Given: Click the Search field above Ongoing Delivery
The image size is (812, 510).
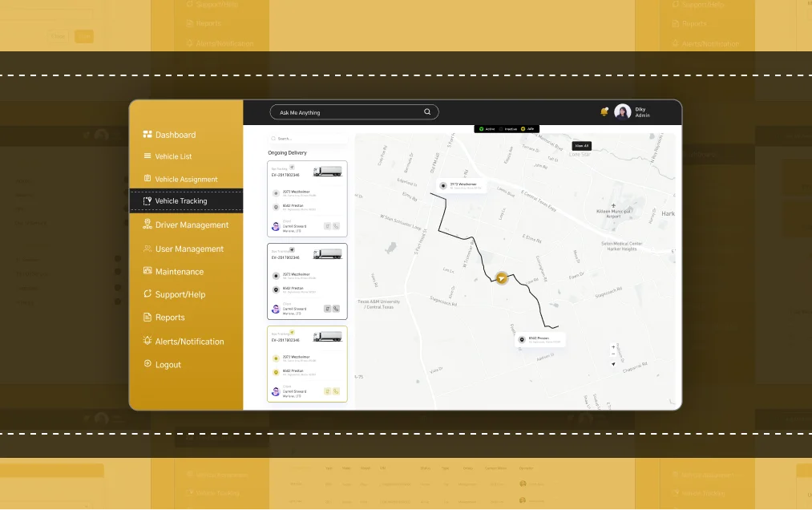Looking at the screenshot, I should tap(309, 139).
